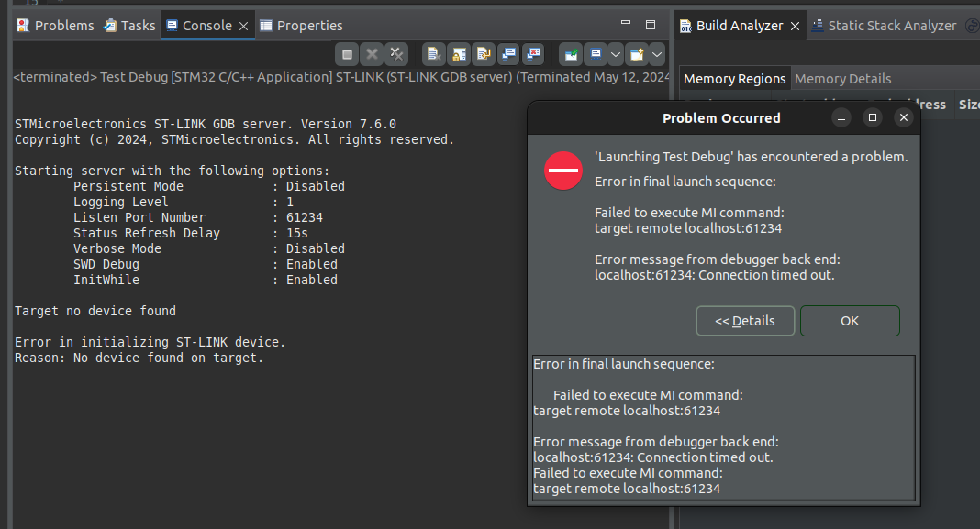Screen dimensions: 980x529
Task: Enable Scroll Lock in the Console
Action: [x=458, y=53]
